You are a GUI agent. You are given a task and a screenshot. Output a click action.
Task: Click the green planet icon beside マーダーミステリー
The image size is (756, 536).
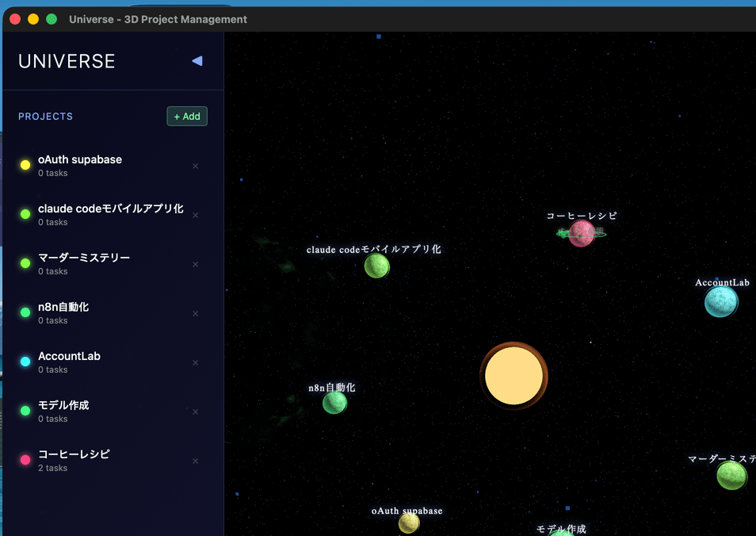click(x=24, y=263)
